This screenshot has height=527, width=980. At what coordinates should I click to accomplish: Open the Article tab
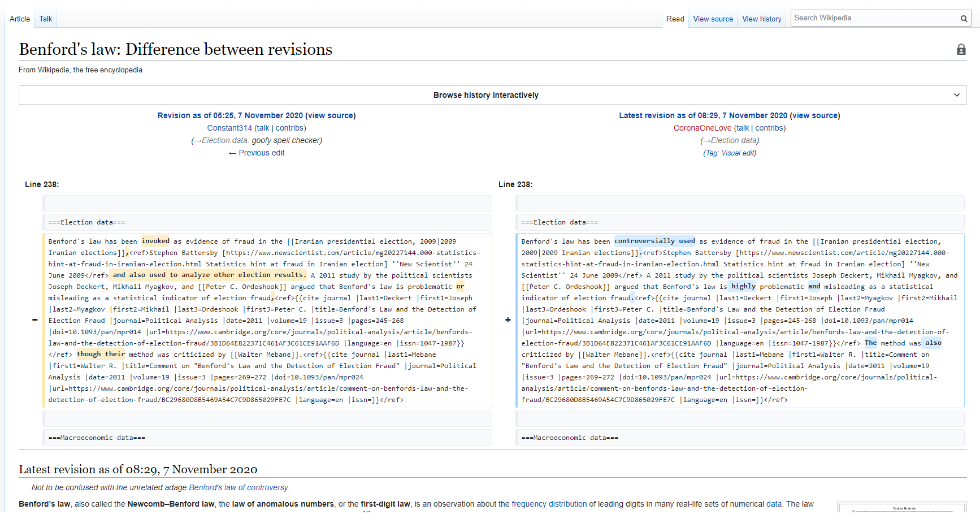point(20,19)
